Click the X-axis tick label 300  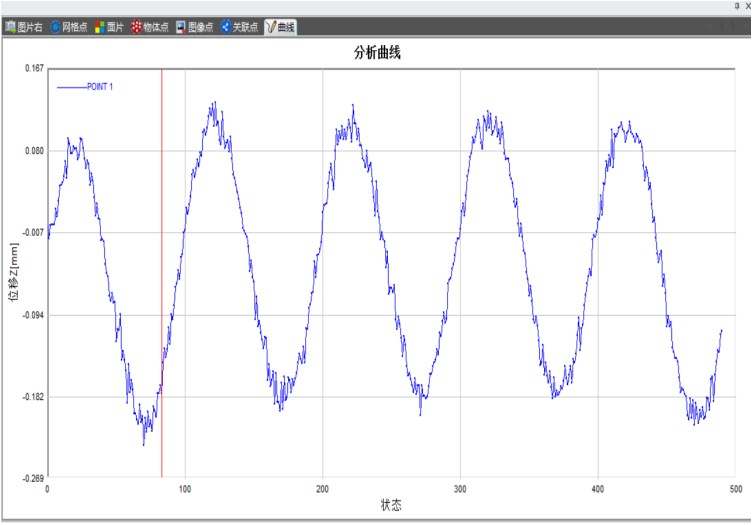pos(460,489)
